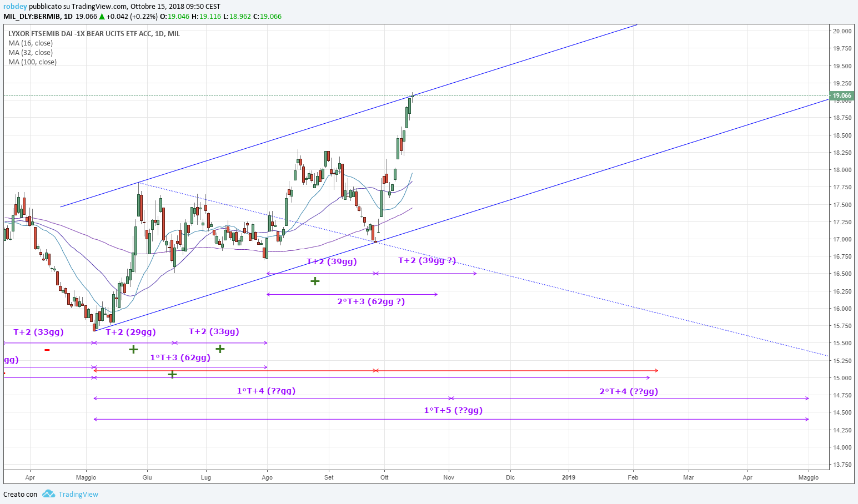Click the Nov month label on time axis
The image size is (858, 504).
coord(449,477)
